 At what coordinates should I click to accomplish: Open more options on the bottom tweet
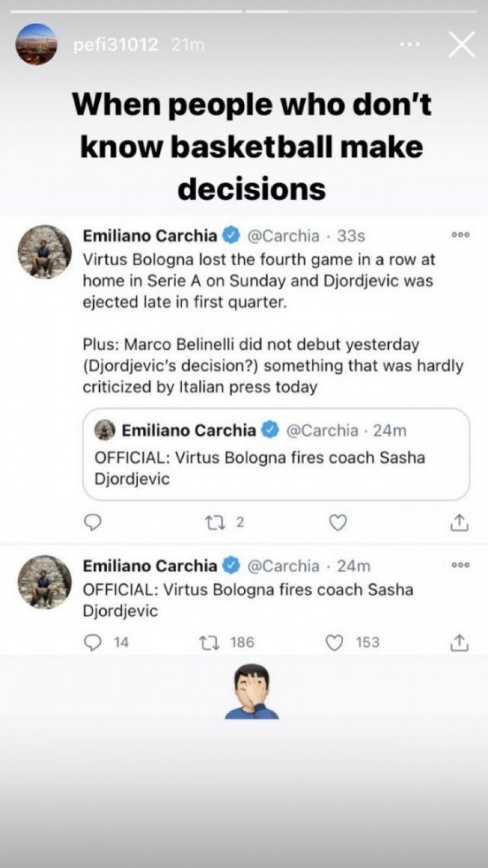coord(460,565)
